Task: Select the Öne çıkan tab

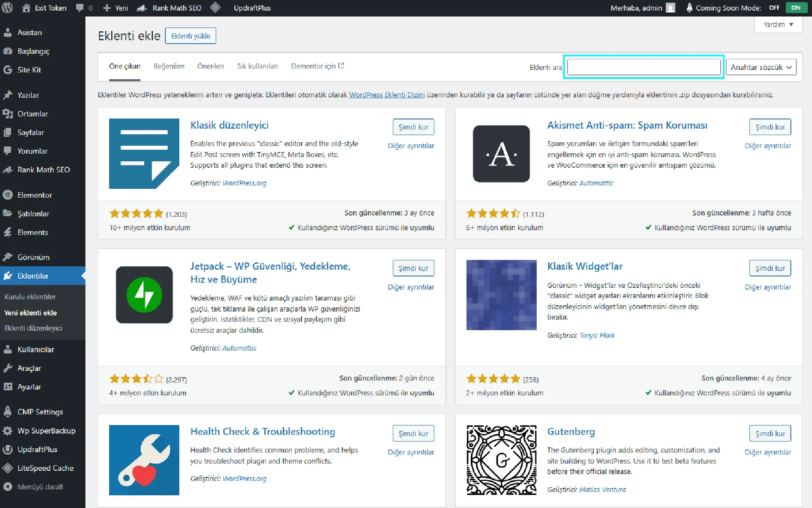Action: (x=125, y=66)
